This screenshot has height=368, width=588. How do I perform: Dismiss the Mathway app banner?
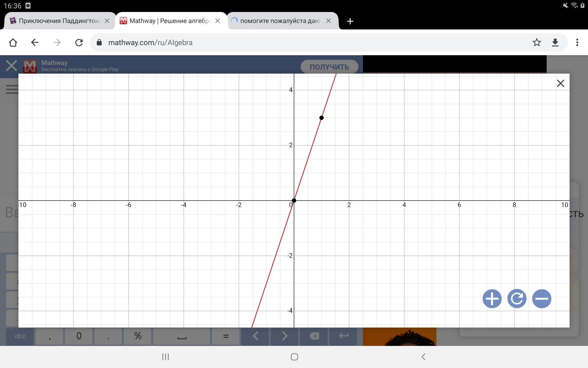(x=11, y=66)
